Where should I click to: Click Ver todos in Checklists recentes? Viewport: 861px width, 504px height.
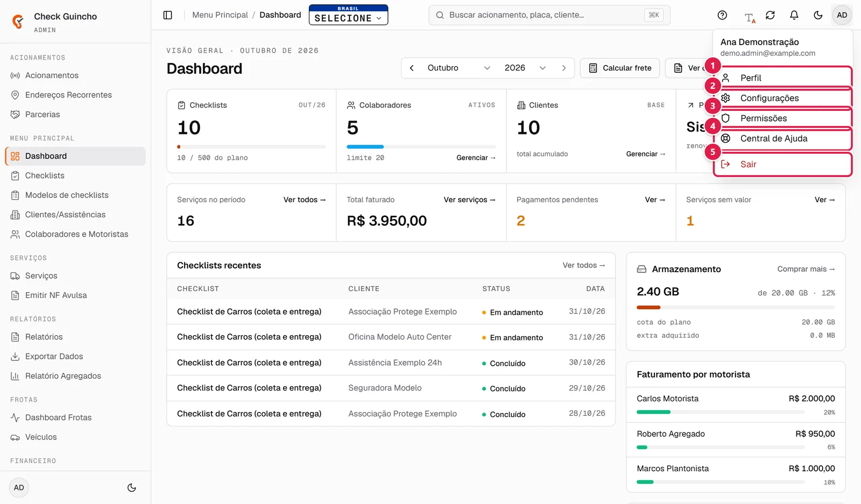584,265
